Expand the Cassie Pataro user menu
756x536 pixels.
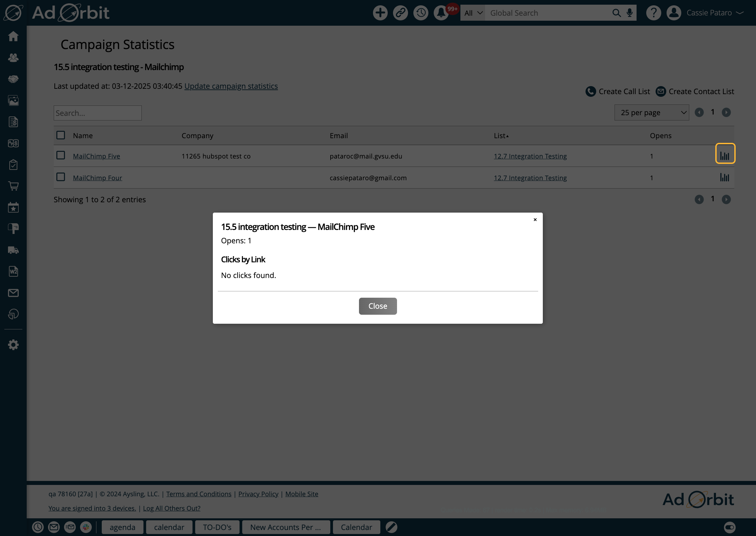tap(715, 13)
